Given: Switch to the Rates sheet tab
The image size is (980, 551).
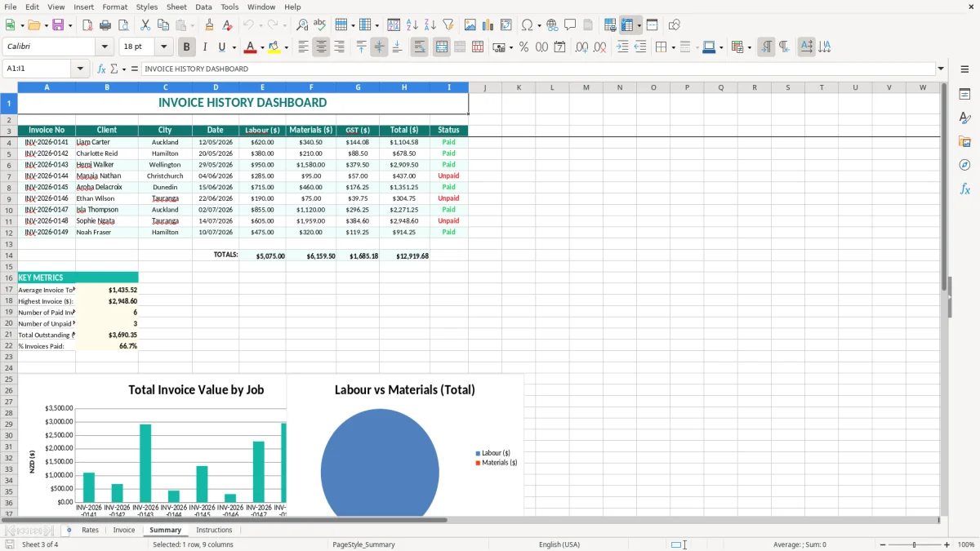Looking at the screenshot, I should (90, 531).
